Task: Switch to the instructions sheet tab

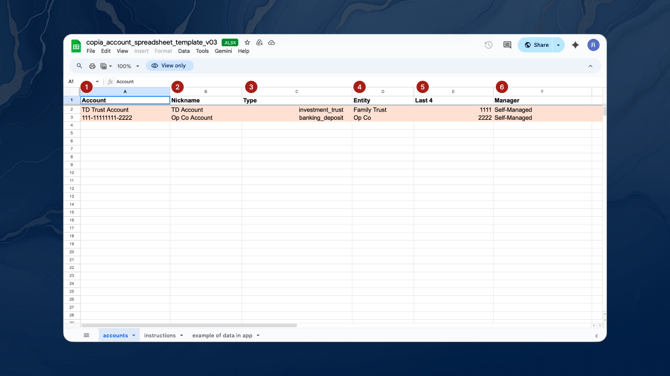Action: pyautogui.click(x=160, y=335)
